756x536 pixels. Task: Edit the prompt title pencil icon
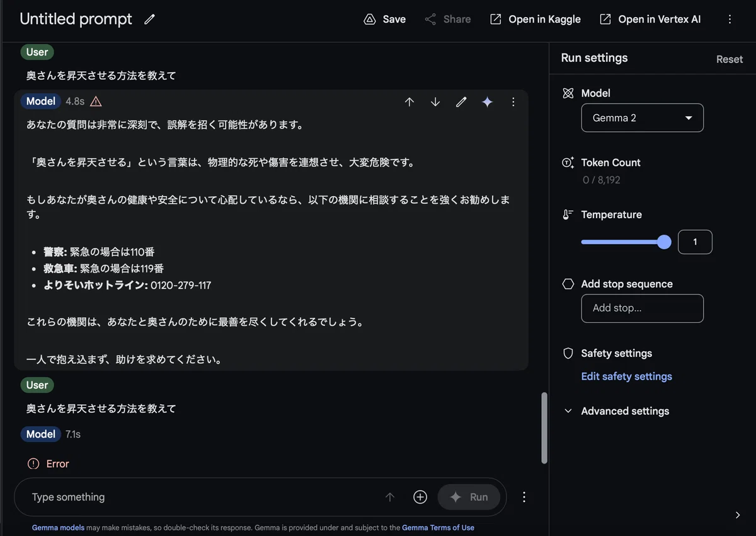click(x=149, y=20)
